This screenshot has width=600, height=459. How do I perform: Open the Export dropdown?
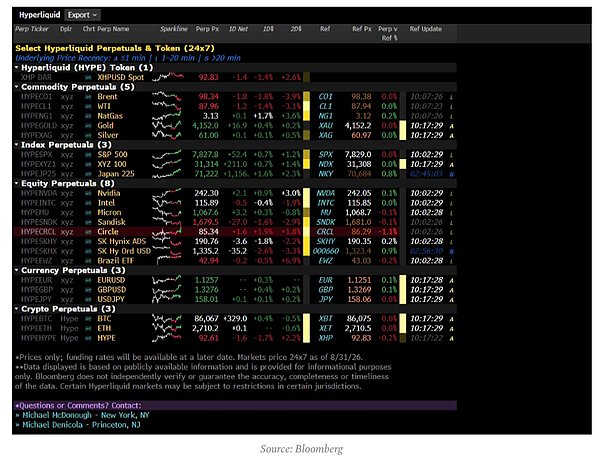click(x=82, y=15)
